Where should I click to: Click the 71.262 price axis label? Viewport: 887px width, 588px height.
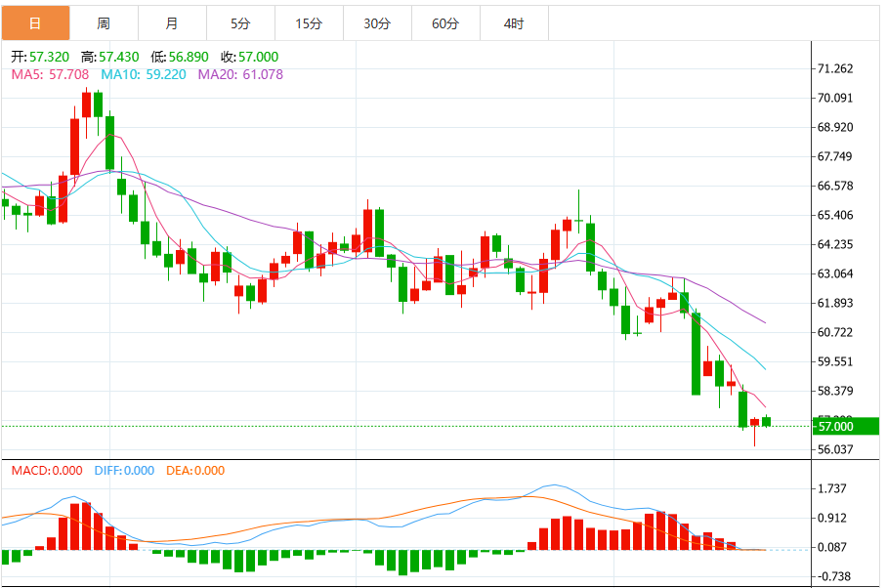834,68
